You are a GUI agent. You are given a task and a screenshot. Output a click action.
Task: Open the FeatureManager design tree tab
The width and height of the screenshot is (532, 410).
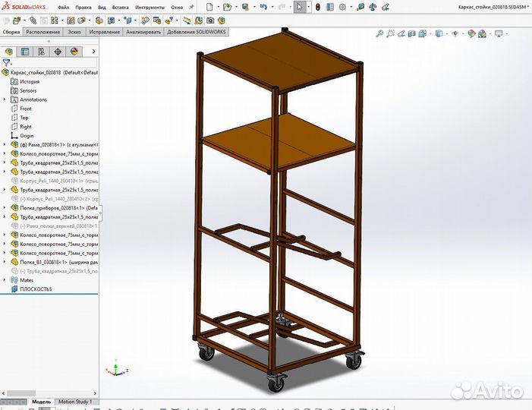(x=9, y=52)
